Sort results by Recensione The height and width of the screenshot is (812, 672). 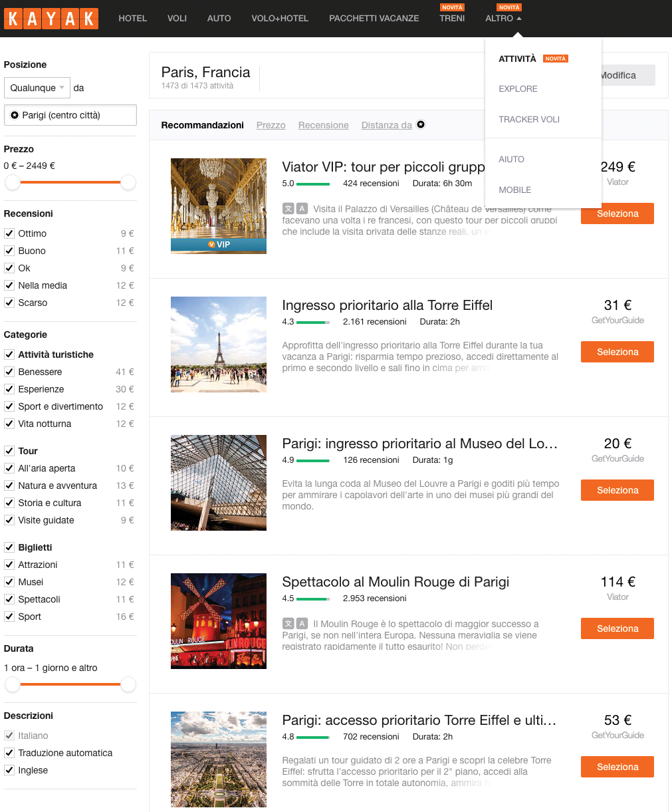pyautogui.click(x=324, y=125)
